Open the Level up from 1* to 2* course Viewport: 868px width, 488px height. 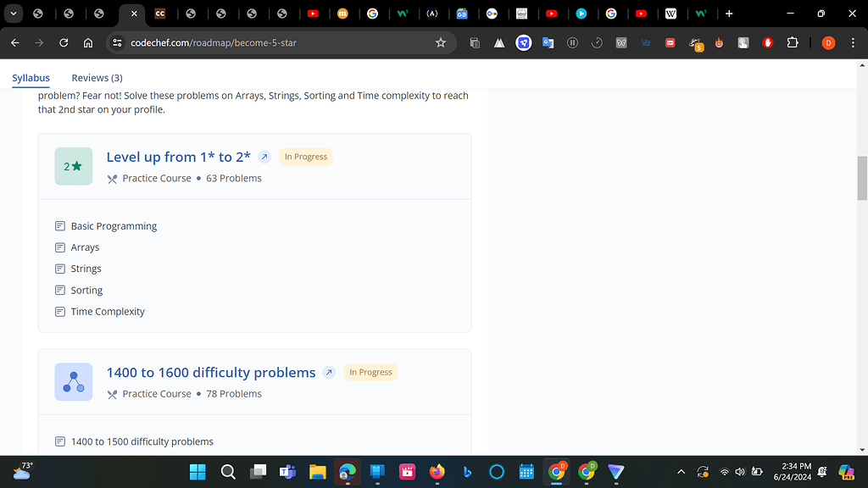(x=178, y=157)
